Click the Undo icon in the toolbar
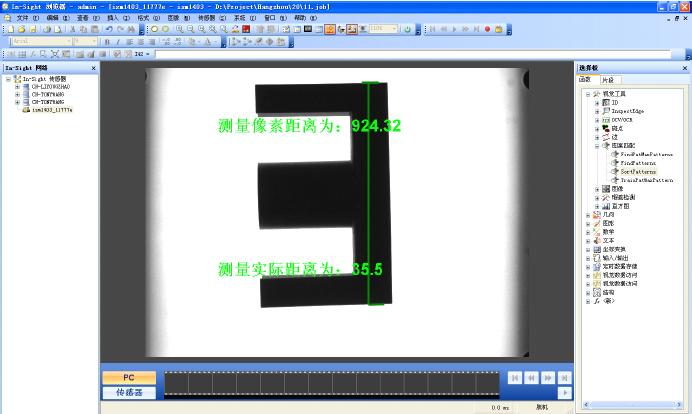 pos(109,30)
